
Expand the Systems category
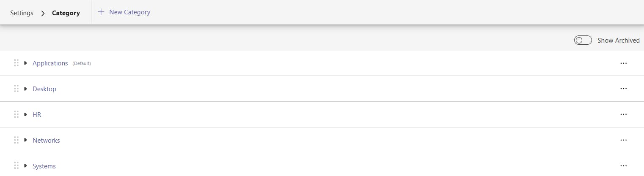(26, 166)
